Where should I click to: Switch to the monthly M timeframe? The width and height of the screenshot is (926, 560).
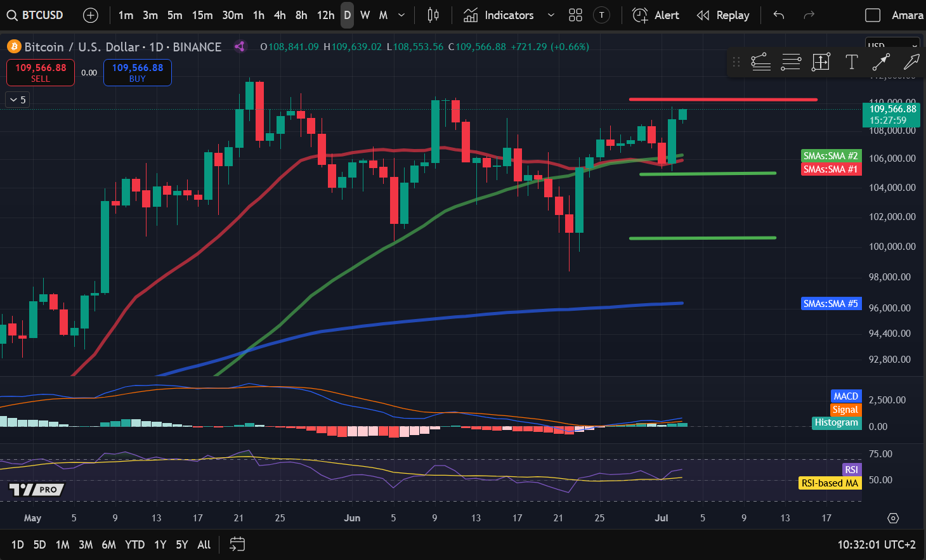click(x=383, y=15)
